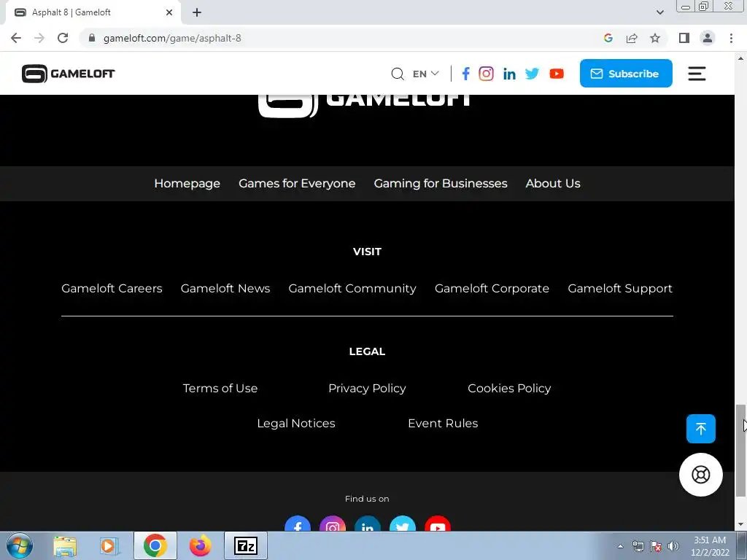Click the scrollbar down arrow
This screenshot has height=560, width=747.
point(740,525)
